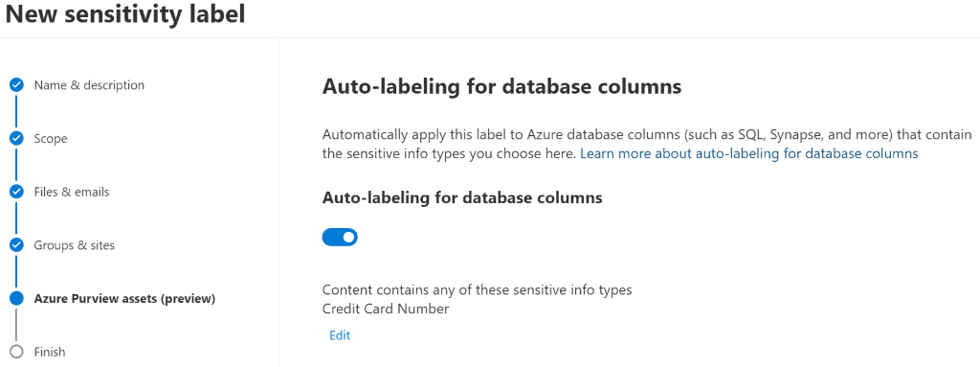This screenshot has height=367, width=980.
Task: Click the Azure Purview assets step dot
Action: pyautogui.click(x=17, y=299)
